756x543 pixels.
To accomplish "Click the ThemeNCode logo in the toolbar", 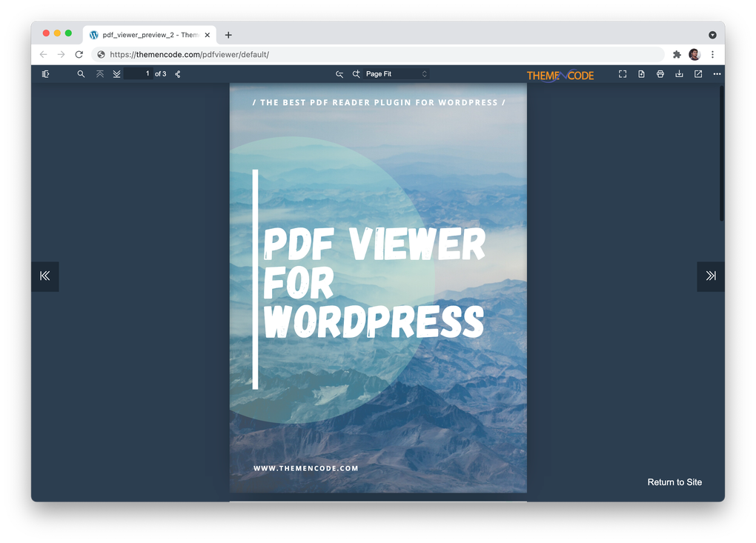I will coord(560,74).
